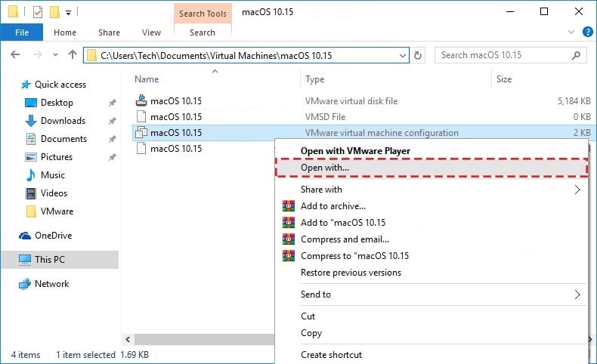Select the VMware virtual disk file icon
The height and width of the screenshot is (364, 597).
point(141,100)
